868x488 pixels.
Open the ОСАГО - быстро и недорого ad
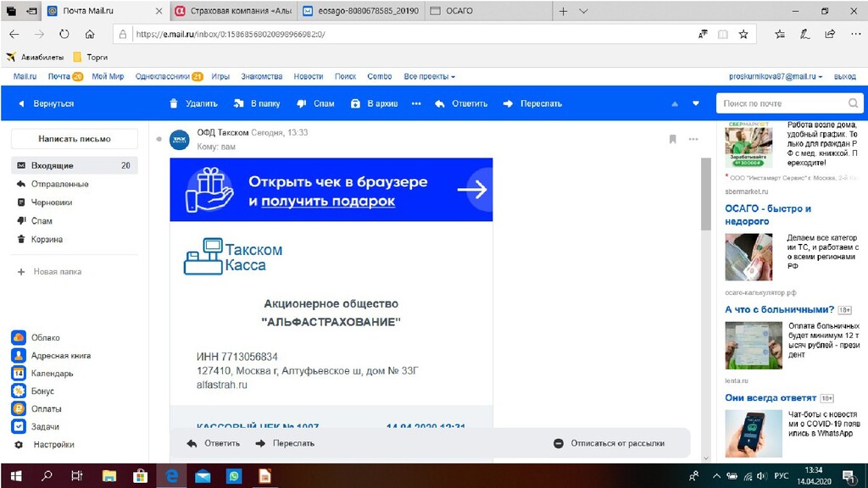click(x=768, y=214)
